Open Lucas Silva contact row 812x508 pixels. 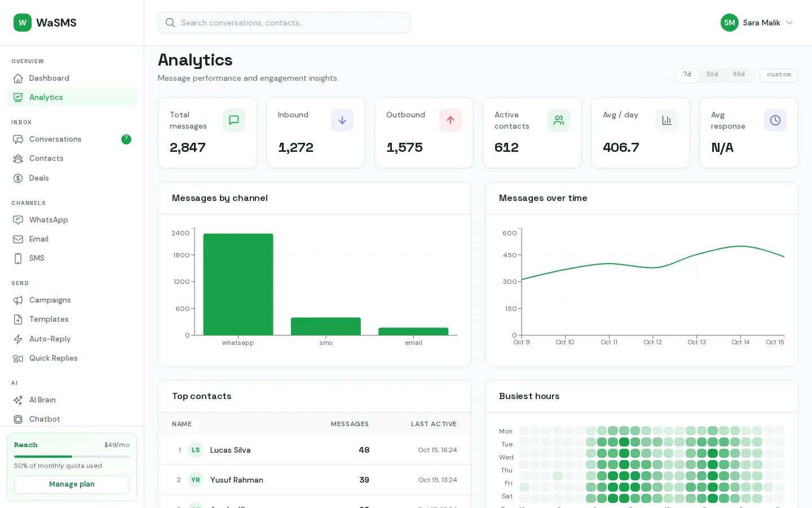click(x=315, y=450)
